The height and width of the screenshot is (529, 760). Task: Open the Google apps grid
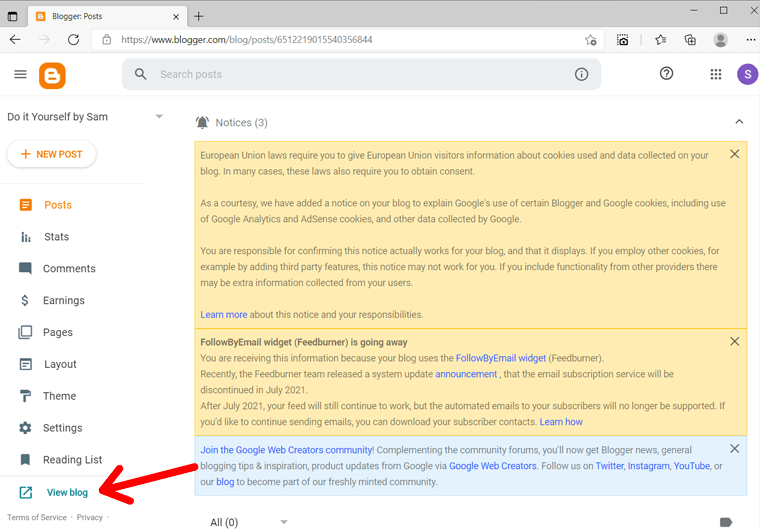(x=716, y=74)
